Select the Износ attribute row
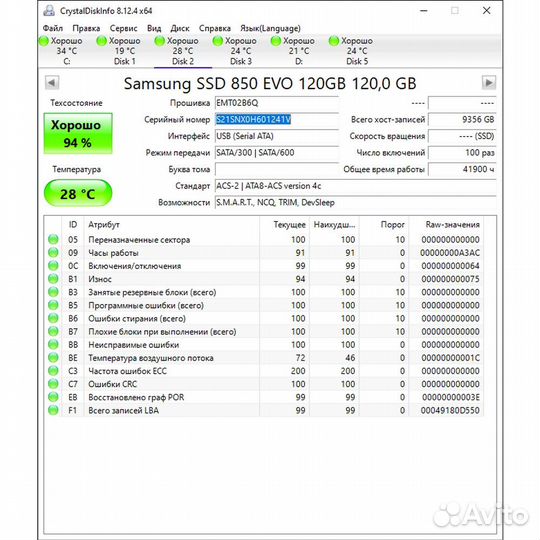This screenshot has width=540, height=540. coord(264,279)
